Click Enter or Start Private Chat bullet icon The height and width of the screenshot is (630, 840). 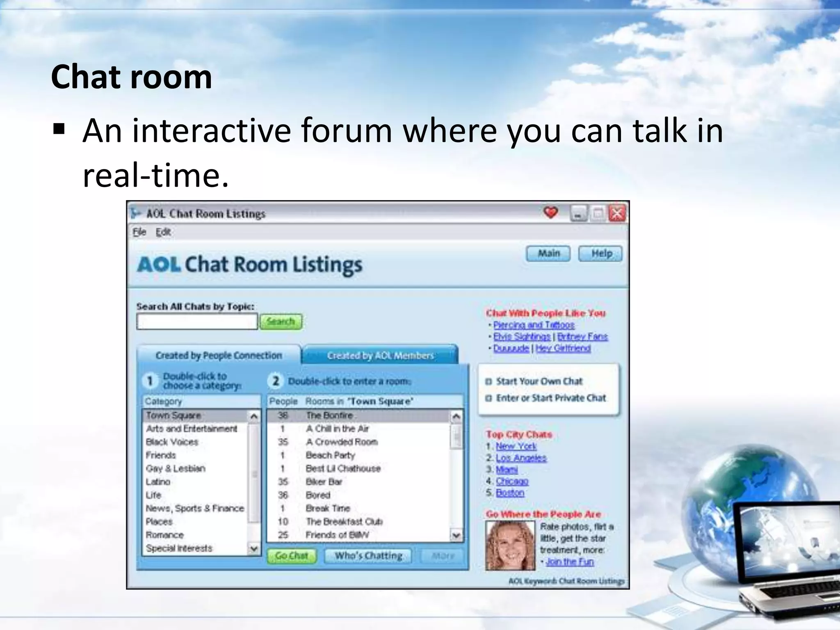(x=488, y=398)
